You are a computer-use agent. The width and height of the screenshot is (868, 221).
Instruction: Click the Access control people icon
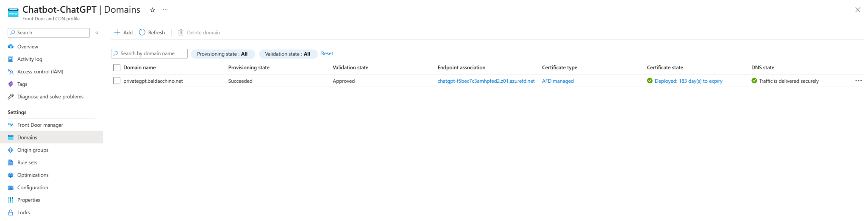coord(11,72)
